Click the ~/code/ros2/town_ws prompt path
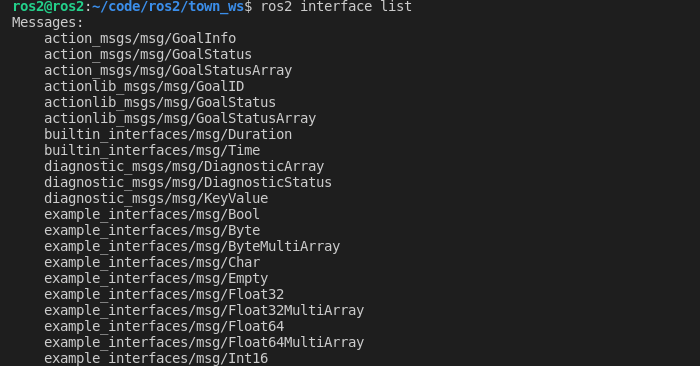 click(168, 6)
